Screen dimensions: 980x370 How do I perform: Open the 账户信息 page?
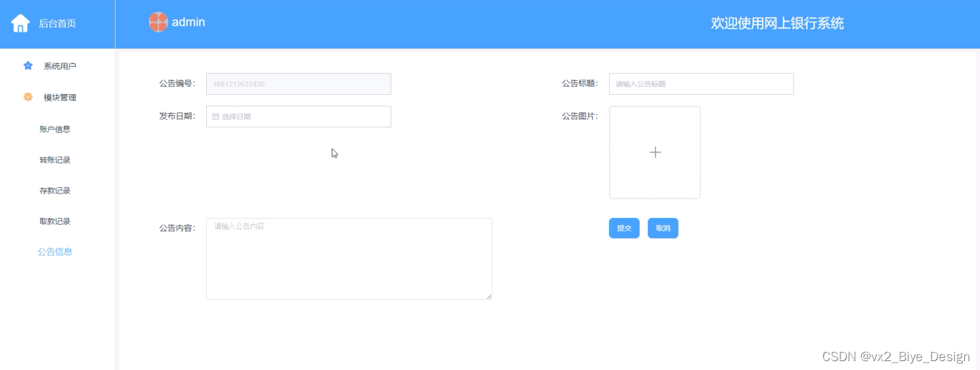click(x=55, y=129)
